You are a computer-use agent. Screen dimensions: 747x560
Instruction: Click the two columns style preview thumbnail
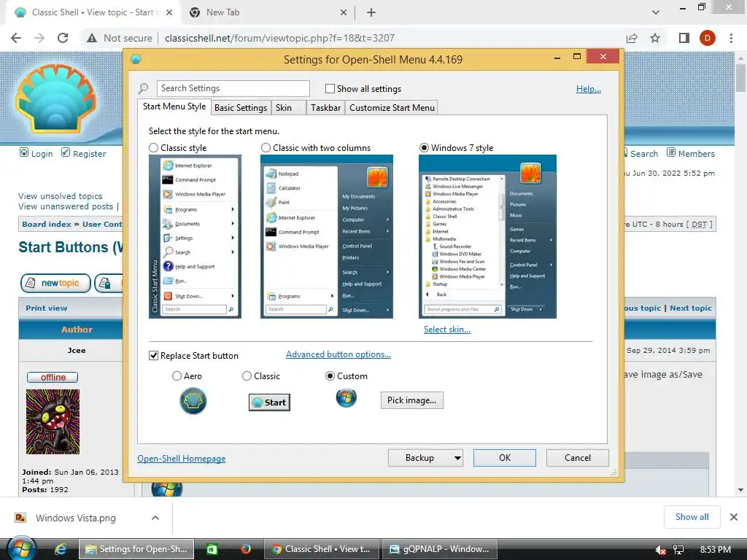point(326,237)
